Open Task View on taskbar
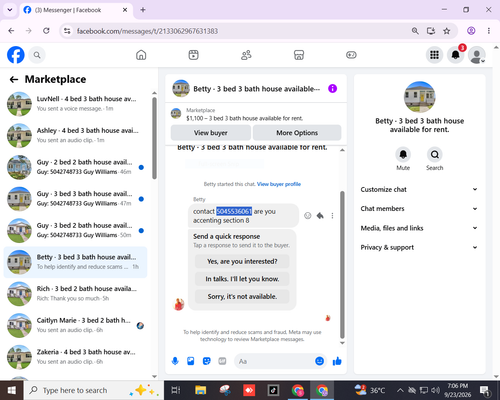Viewport: 500px width, 400px height. point(176,390)
